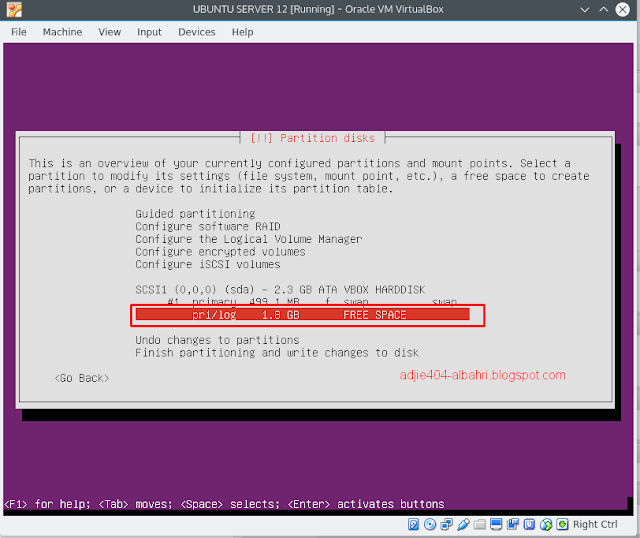Select the SCSI1 (sda) VBOX HARDDISK row
The width and height of the screenshot is (640, 538).
click(280, 290)
